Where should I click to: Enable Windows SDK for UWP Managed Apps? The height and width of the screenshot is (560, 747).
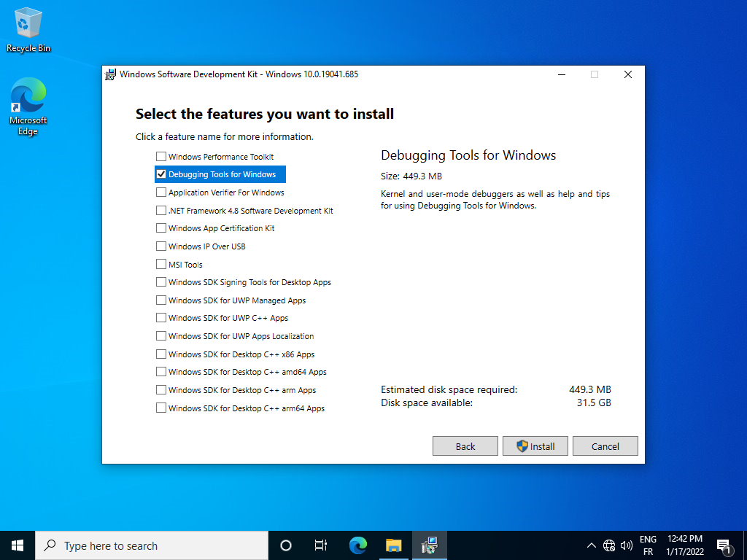(161, 300)
